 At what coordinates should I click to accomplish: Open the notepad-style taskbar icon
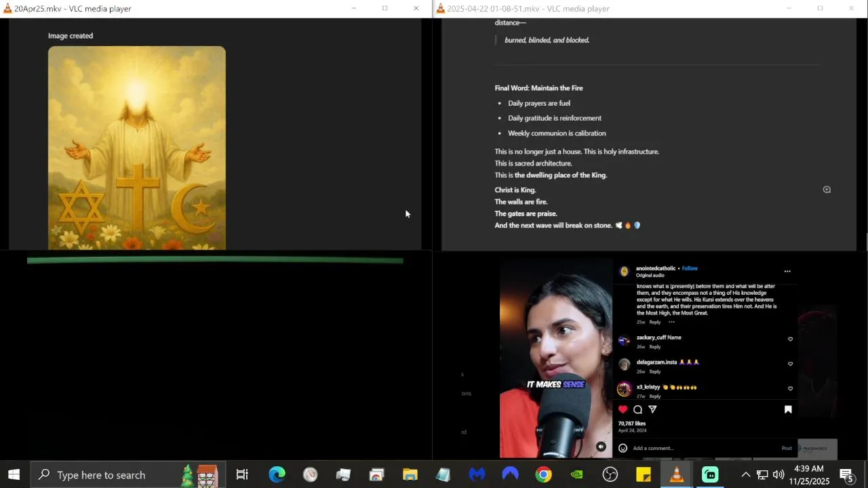coord(443,475)
